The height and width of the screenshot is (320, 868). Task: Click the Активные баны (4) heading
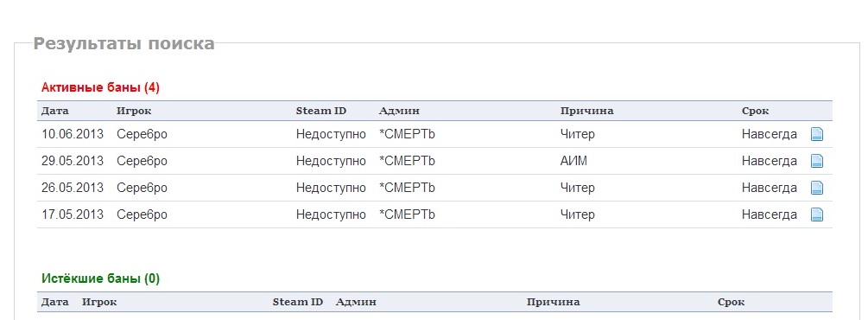(100, 87)
